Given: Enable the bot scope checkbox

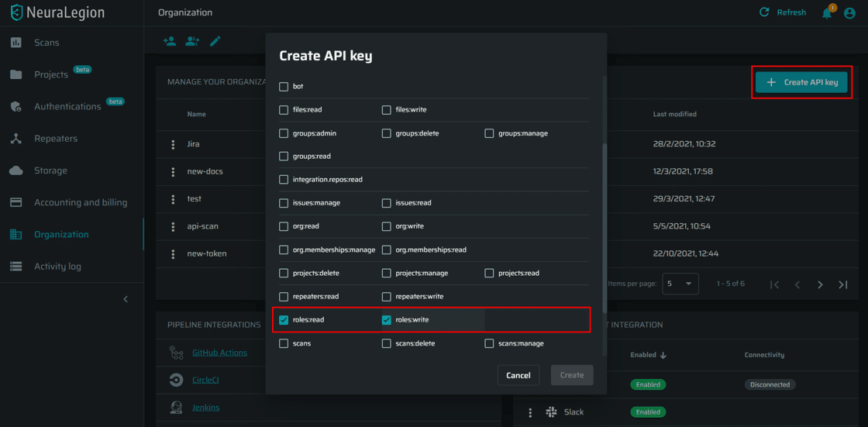Looking at the screenshot, I should tap(284, 86).
